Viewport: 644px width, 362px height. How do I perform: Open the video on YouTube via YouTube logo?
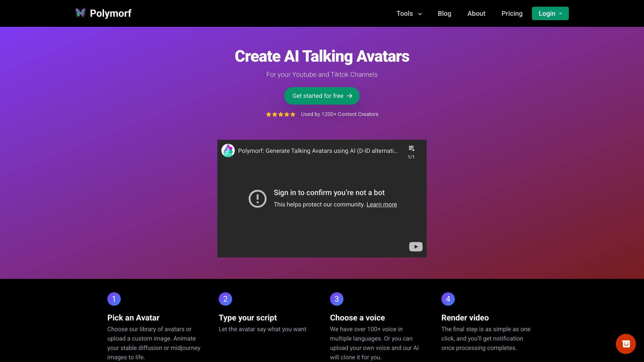tap(415, 247)
